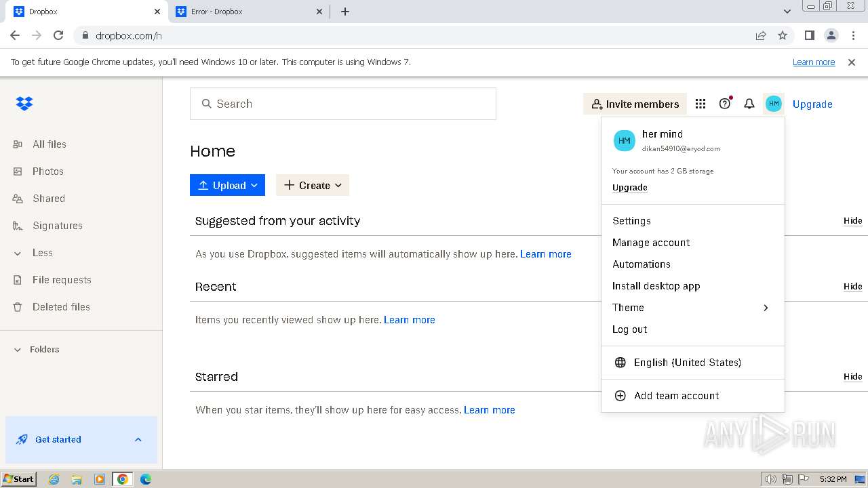The height and width of the screenshot is (488, 868).
Task: Expand the Theme submenu arrow
Action: [766, 308]
